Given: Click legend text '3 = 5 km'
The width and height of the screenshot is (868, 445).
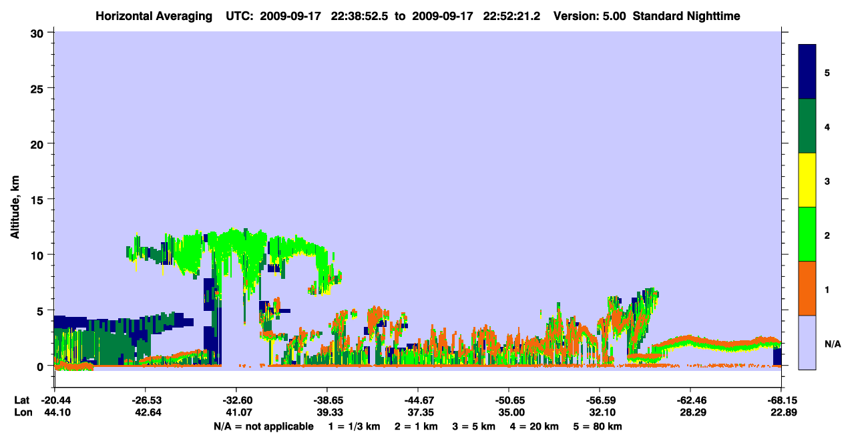Looking at the screenshot, I should tap(475, 426).
